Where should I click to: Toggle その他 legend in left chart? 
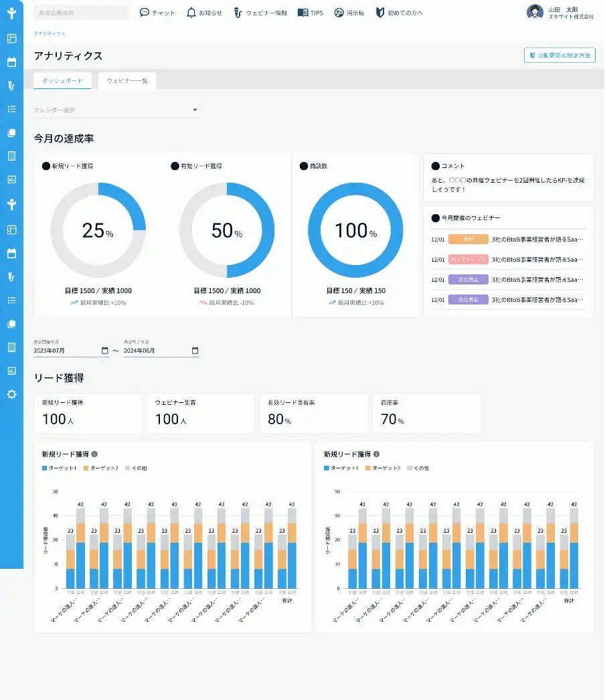point(136,468)
